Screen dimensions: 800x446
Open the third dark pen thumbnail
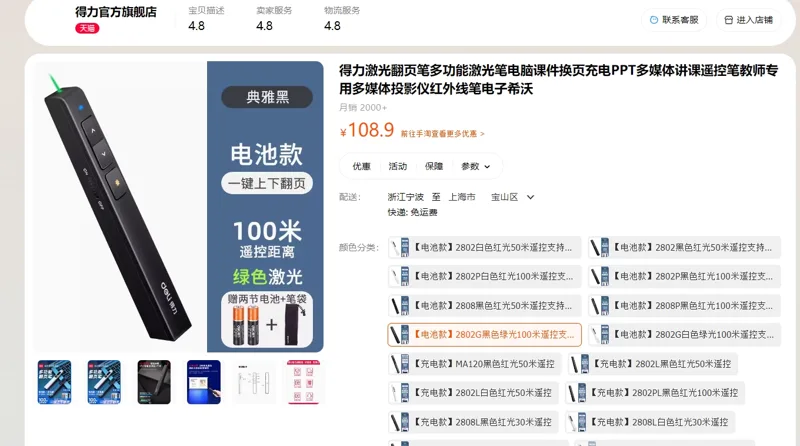(154, 382)
